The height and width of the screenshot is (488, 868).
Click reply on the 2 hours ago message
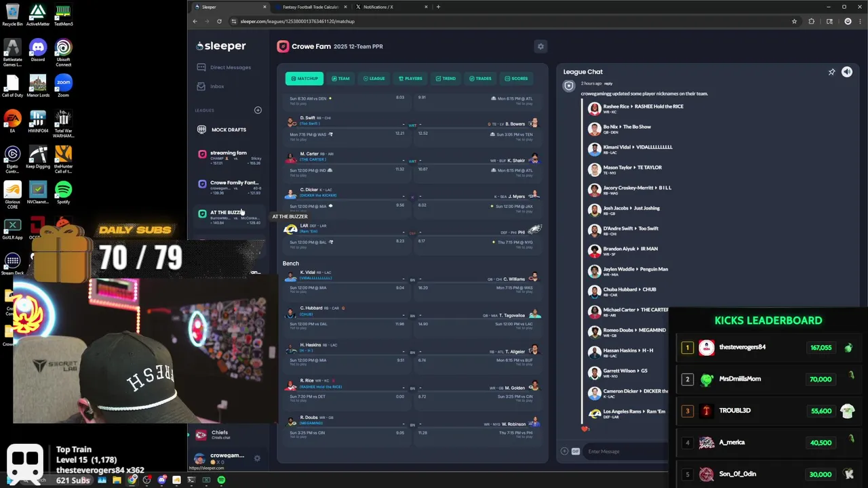point(608,83)
